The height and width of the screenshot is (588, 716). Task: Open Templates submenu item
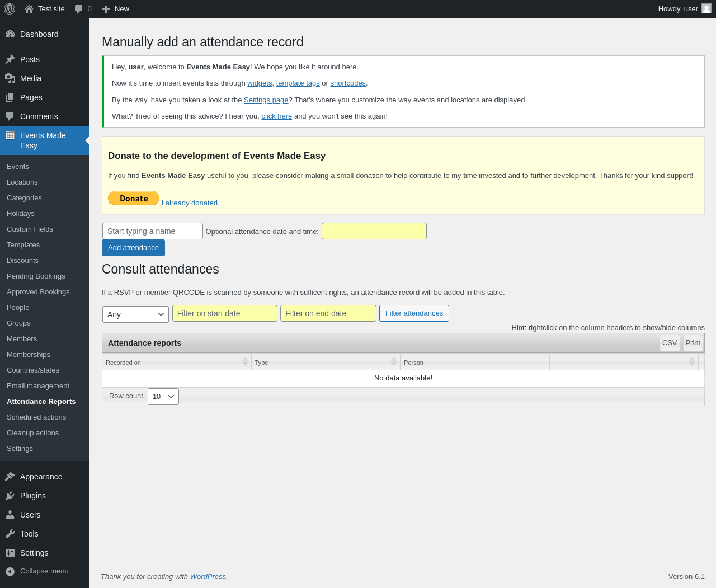coord(23,245)
